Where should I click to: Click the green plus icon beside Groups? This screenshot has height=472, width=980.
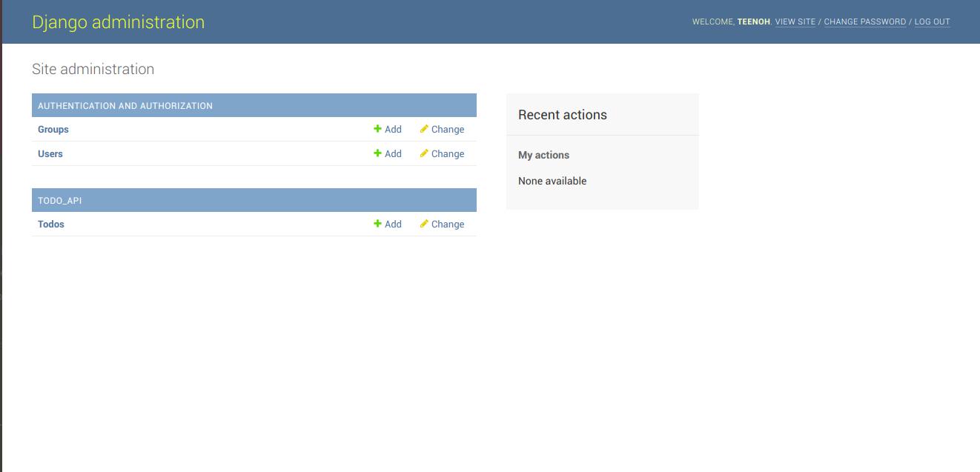click(x=378, y=129)
